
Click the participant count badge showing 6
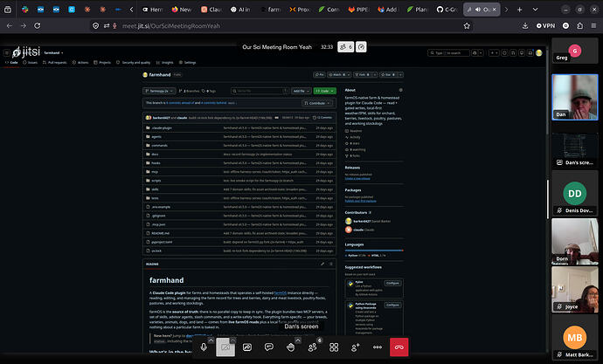click(x=346, y=47)
